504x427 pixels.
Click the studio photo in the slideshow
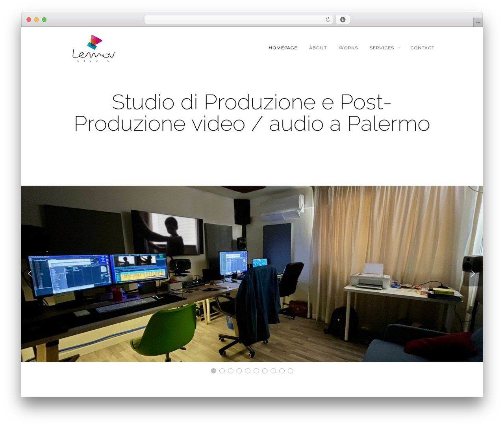[252, 274]
